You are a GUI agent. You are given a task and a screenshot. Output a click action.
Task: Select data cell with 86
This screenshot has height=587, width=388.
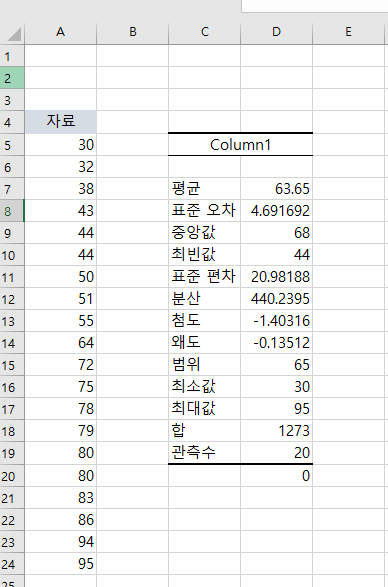[x=61, y=520]
